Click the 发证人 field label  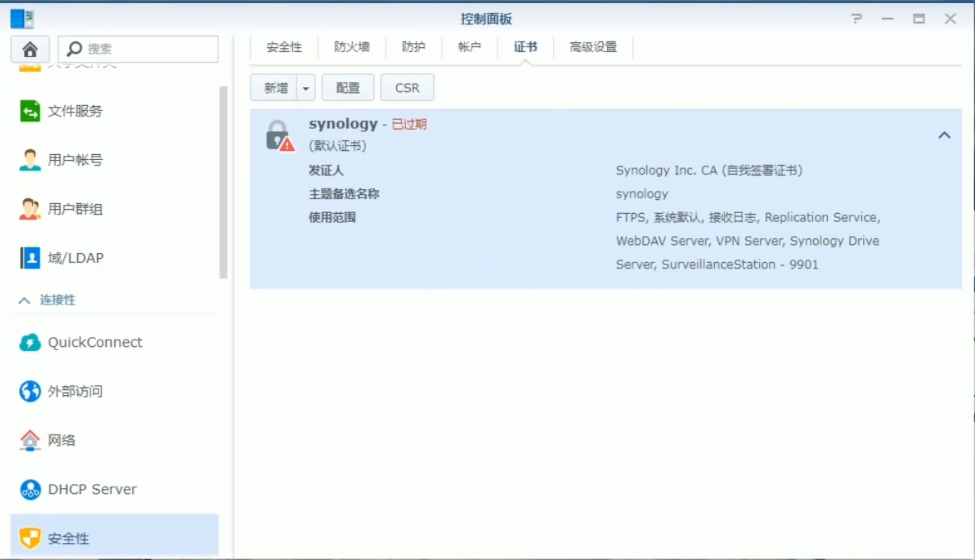(x=327, y=170)
